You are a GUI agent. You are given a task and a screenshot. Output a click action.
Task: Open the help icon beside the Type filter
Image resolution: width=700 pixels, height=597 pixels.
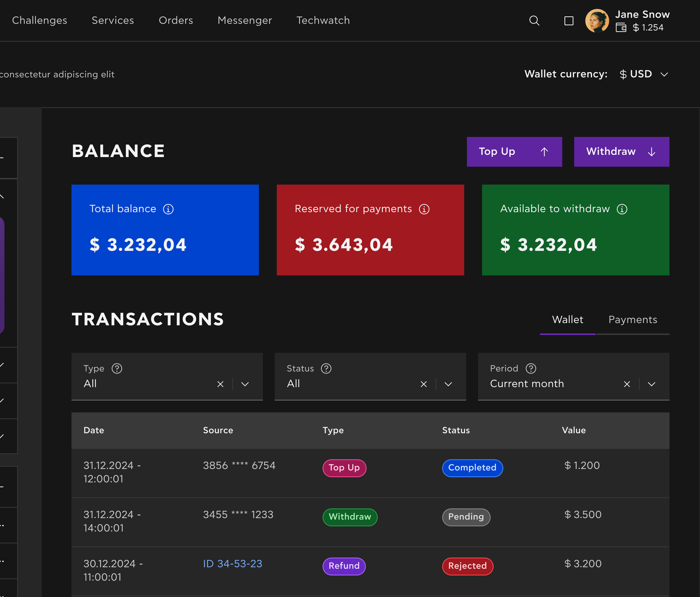click(117, 368)
